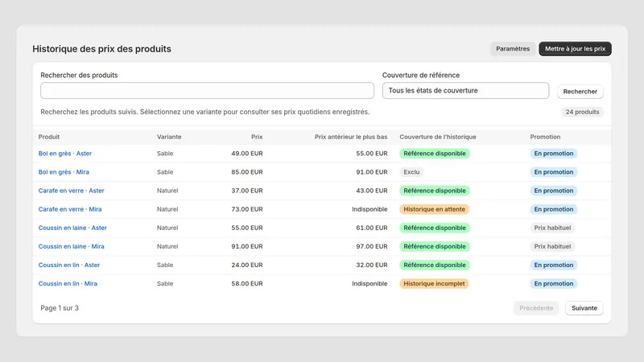Image resolution: width=644 pixels, height=362 pixels.
Task: Click the 97.00 EUR lowest prior price
Action: click(x=372, y=246)
